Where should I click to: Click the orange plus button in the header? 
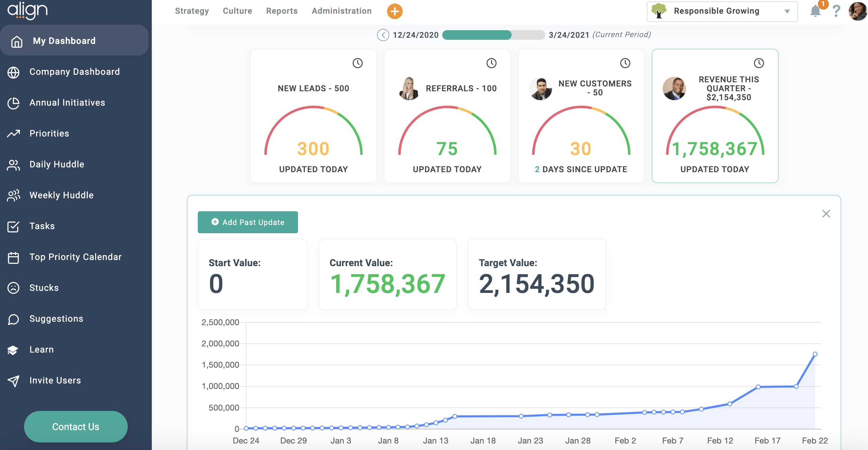[394, 11]
